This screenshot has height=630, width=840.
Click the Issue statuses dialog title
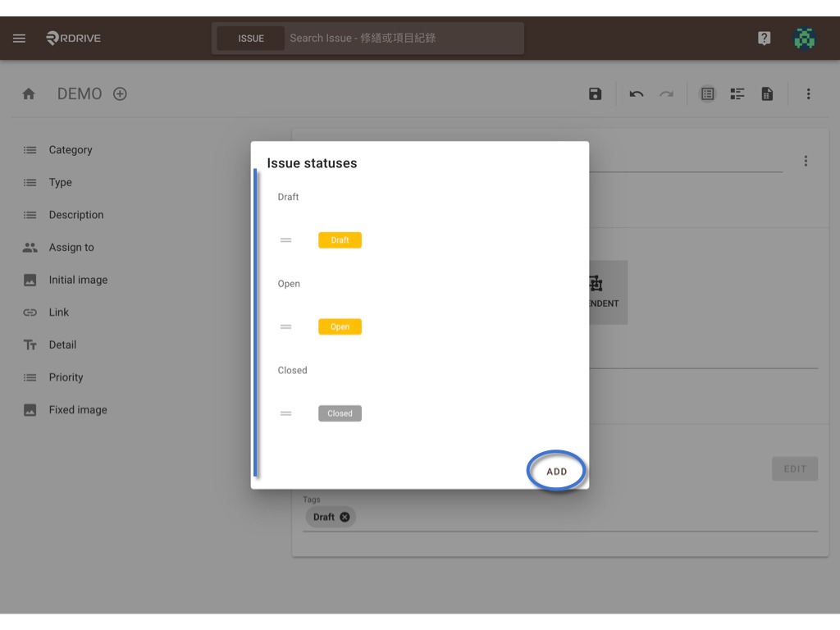(x=312, y=163)
